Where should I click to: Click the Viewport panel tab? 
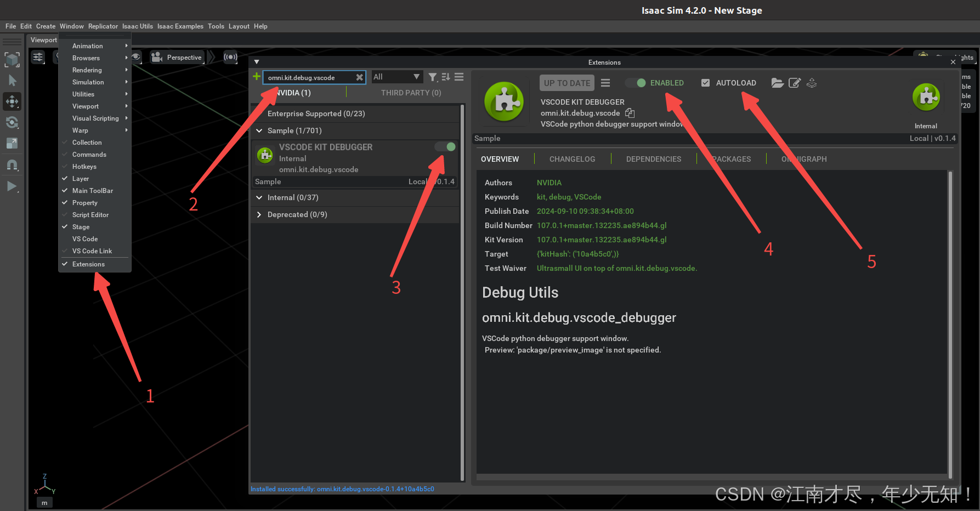click(43, 40)
